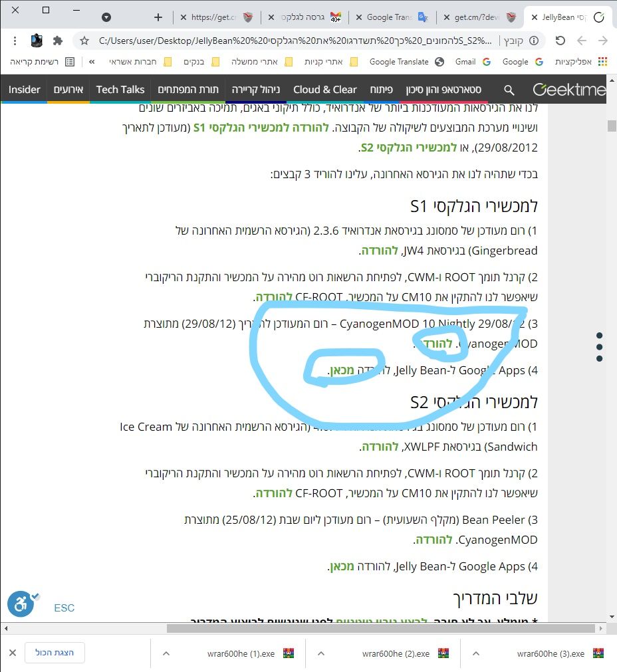Switch to the Gmail גרסה לגלקס tab

click(x=305, y=17)
